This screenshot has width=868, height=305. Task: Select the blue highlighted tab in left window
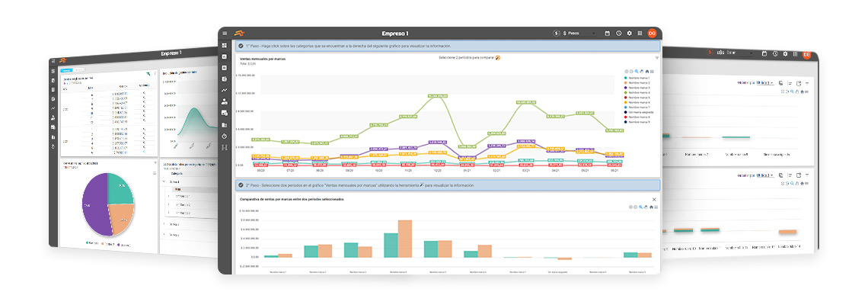click(66, 70)
